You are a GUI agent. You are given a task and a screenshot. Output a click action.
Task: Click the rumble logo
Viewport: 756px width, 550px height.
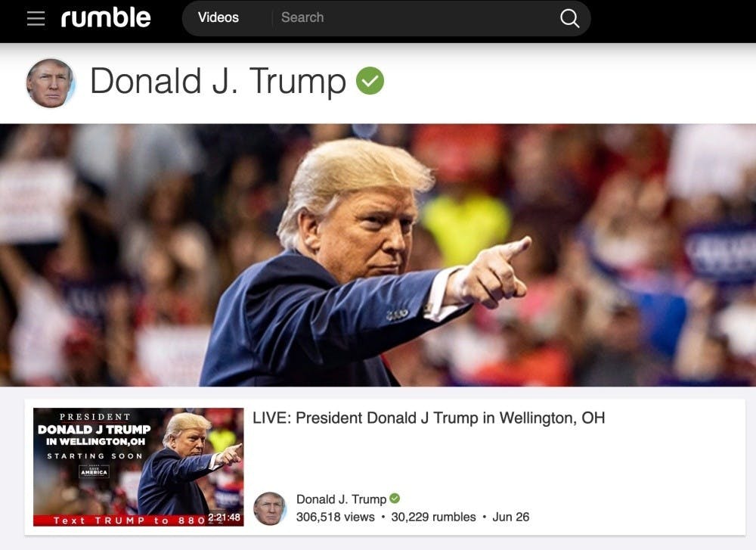(x=106, y=18)
